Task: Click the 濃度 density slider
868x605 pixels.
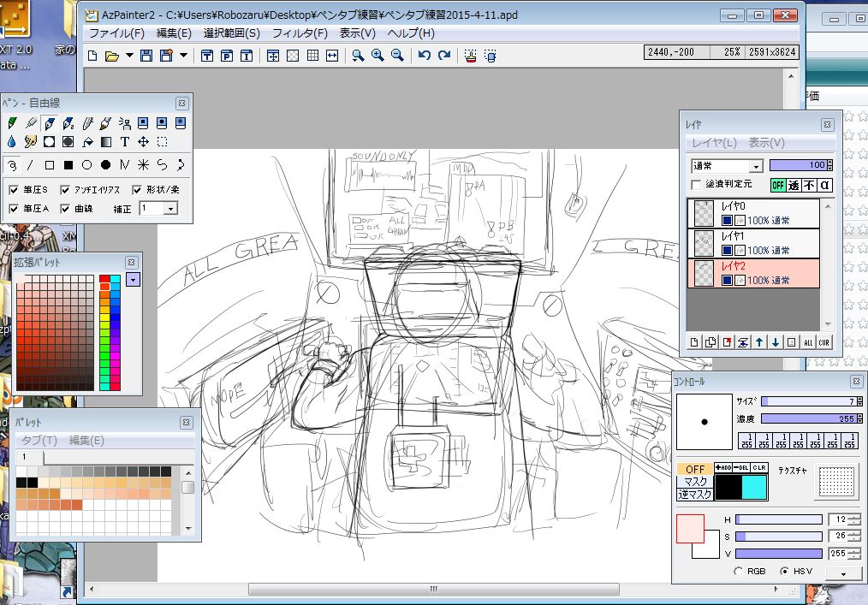Action: pyautogui.click(x=808, y=419)
